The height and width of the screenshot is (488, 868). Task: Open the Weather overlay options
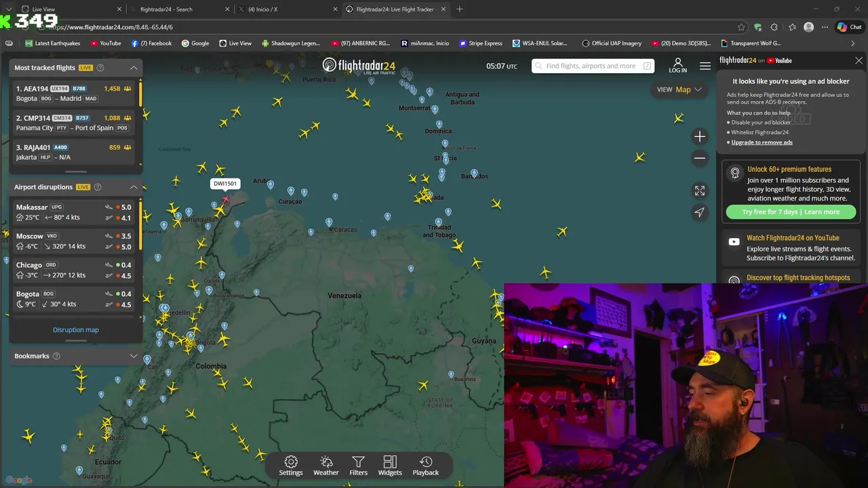pyautogui.click(x=325, y=466)
